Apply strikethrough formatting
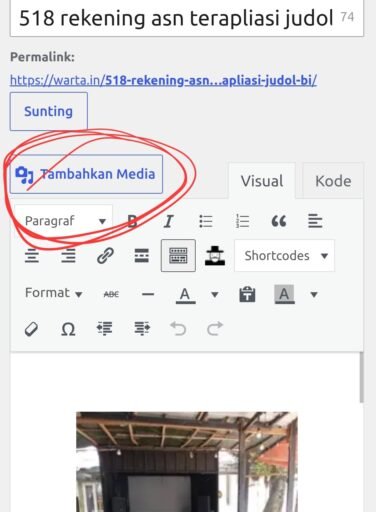This screenshot has width=376, height=512. (x=111, y=294)
